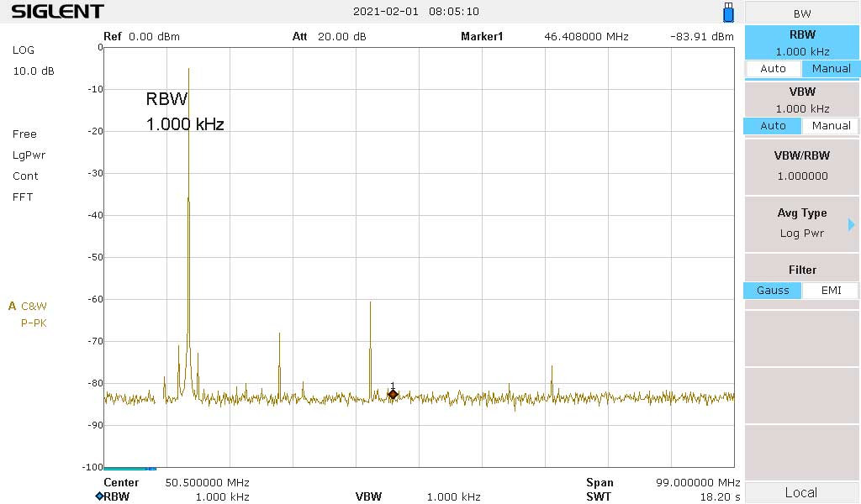Click the Center 50.500000 MHz readout
Viewport: 861px width, 504px height.
pos(176,483)
